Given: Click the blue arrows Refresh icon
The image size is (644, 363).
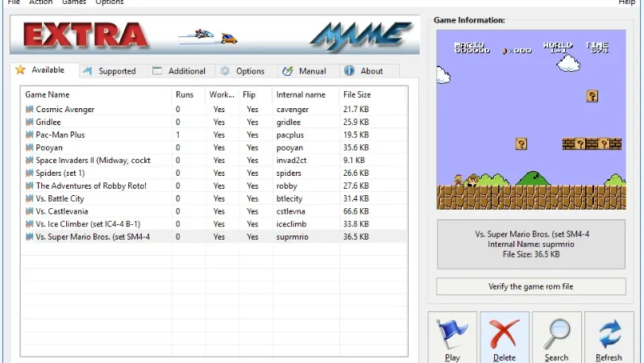Looking at the screenshot, I should [609, 334].
